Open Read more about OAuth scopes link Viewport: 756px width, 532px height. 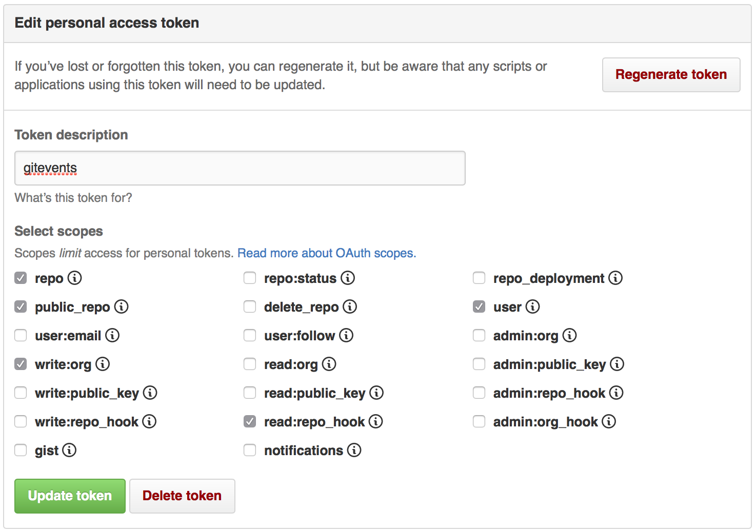coord(327,253)
